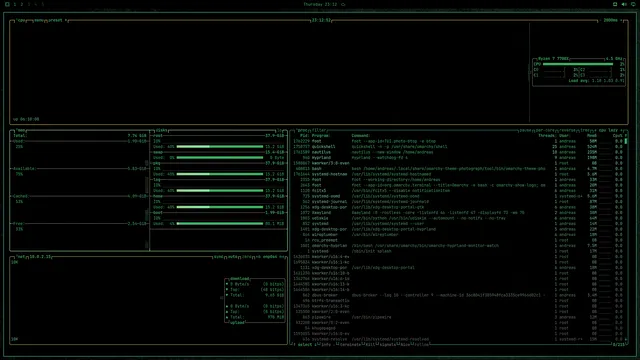This screenshot has height=360, width=640.
Task: Cycle the preset option in cpu box
Action: click(57, 20)
